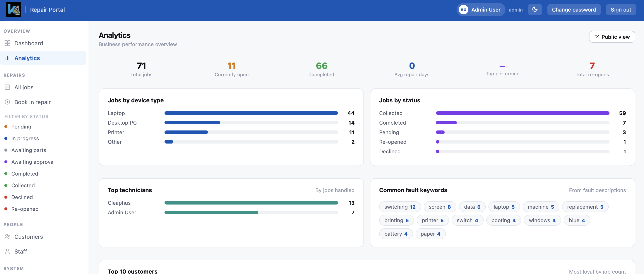644x274 pixels.
Task: Click the Book in repair plus icon
Action: pos(7,102)
